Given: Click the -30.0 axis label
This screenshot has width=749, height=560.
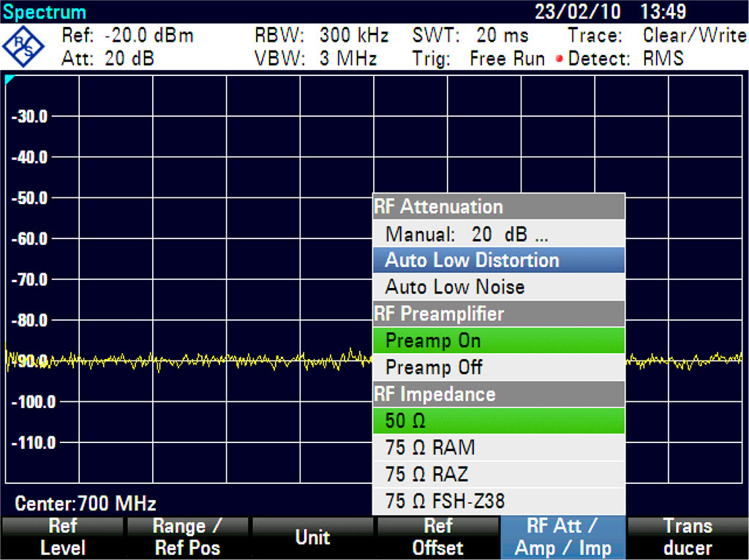Looking at the screenshot, I should pos(29,116).
